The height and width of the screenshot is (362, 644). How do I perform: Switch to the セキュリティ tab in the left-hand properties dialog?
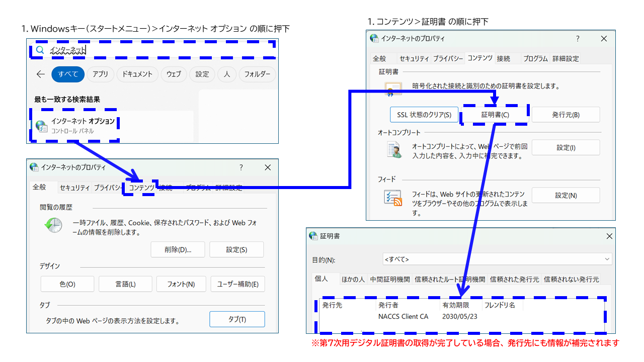point(74,188)
